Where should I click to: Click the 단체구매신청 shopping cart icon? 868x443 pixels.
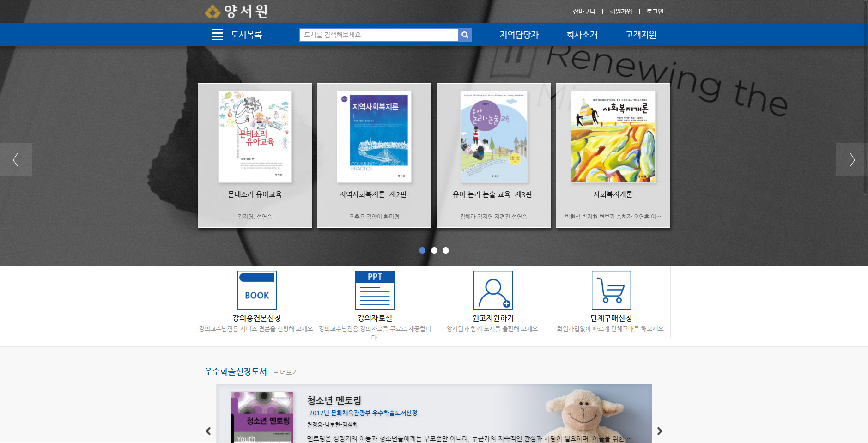(611, 290)
